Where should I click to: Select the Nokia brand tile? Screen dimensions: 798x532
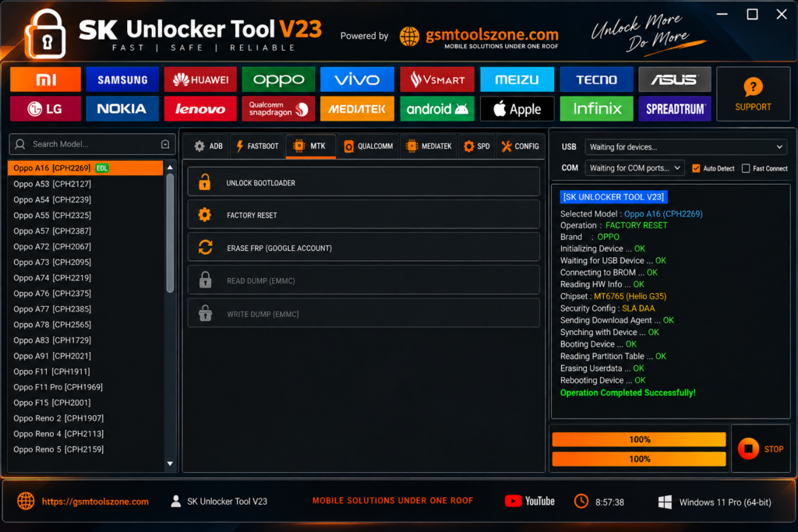point(122,108)
